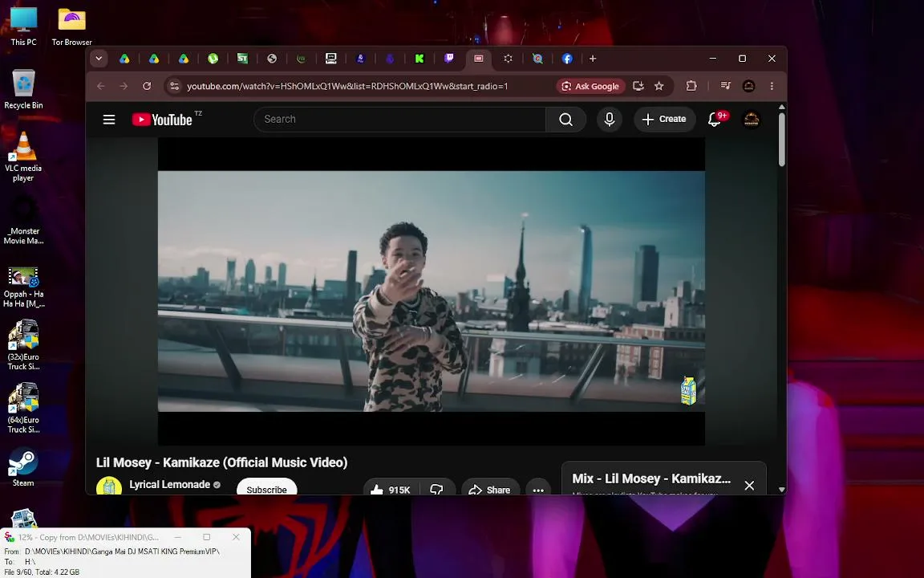
Task: Go back with Chrome's back arrow
Action: click(x=101, y=86)
